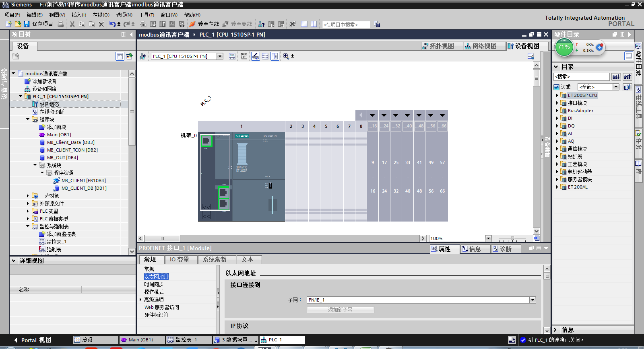Split the editor space horizontally
This screenshot has width=644, height=349.
[304, 24]
